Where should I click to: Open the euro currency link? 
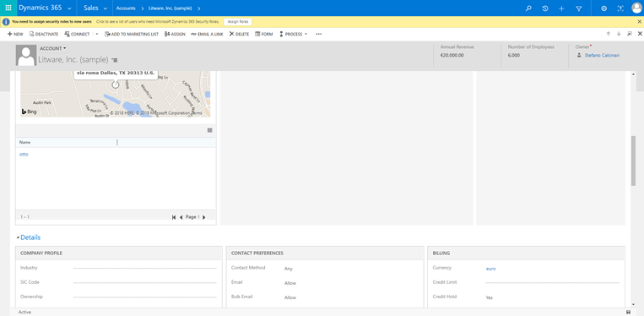click(490, 269)
